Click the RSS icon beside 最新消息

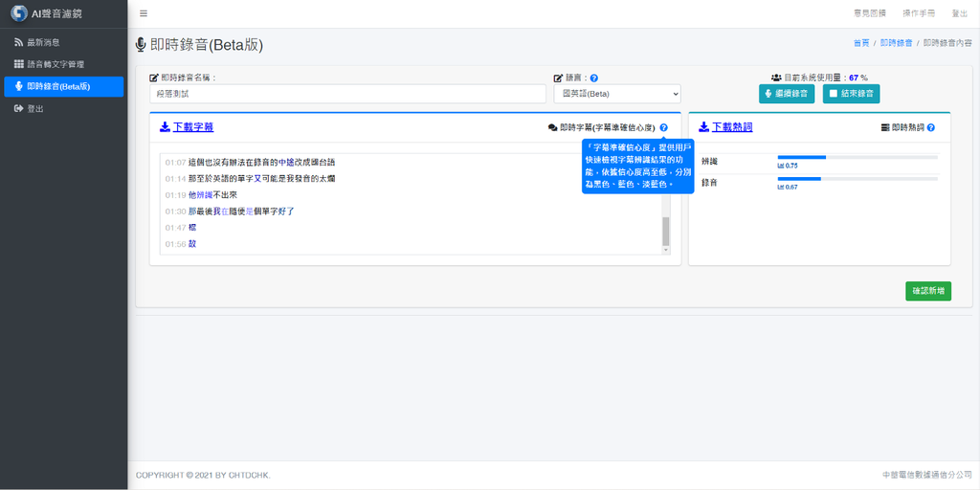19,42
